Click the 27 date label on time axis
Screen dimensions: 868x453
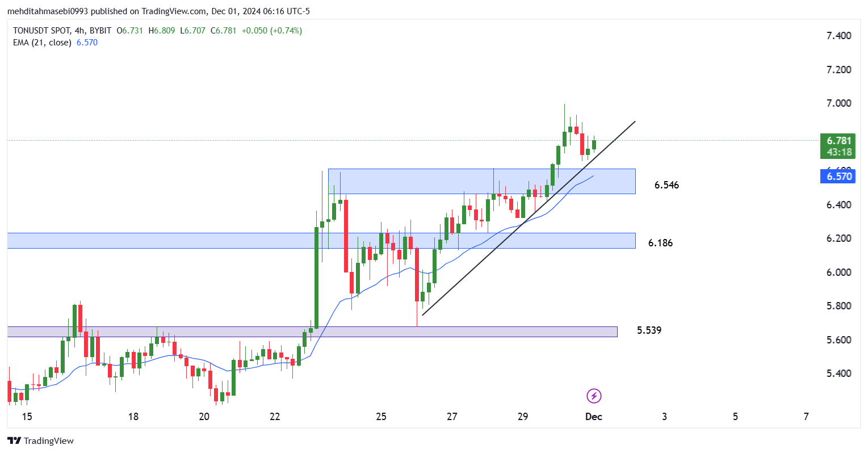(x=452, y=417)
